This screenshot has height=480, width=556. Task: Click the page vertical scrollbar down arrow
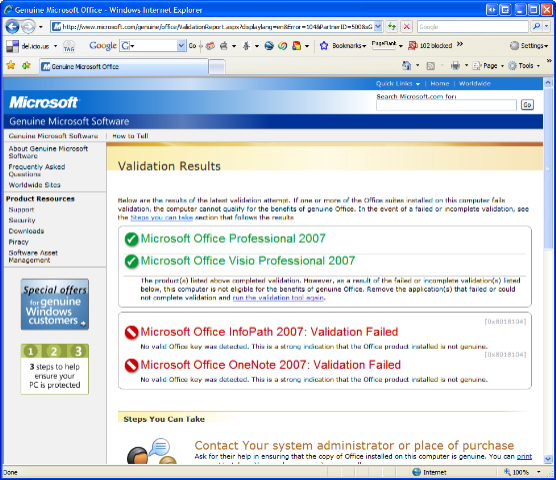[x=548, y=459]
